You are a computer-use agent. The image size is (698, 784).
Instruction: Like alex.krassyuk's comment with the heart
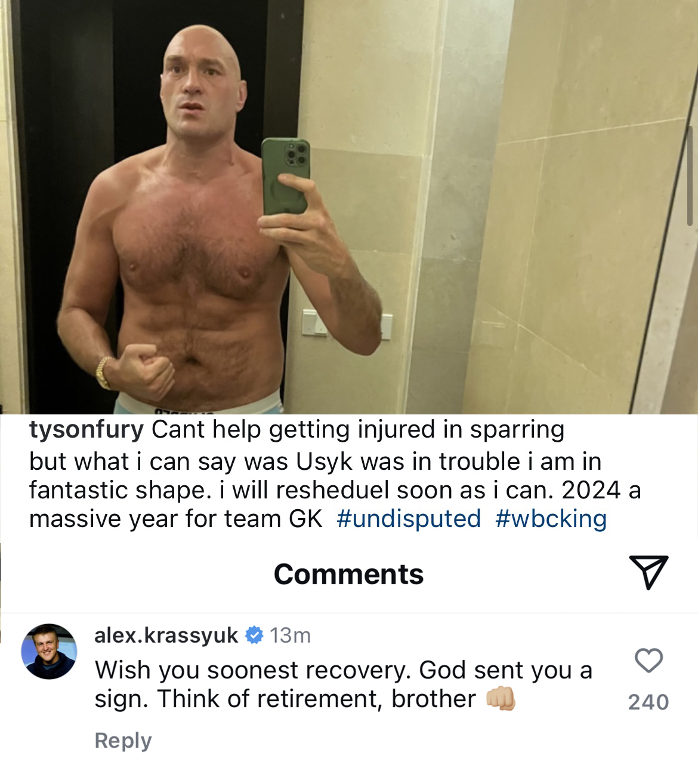point(648,661)
